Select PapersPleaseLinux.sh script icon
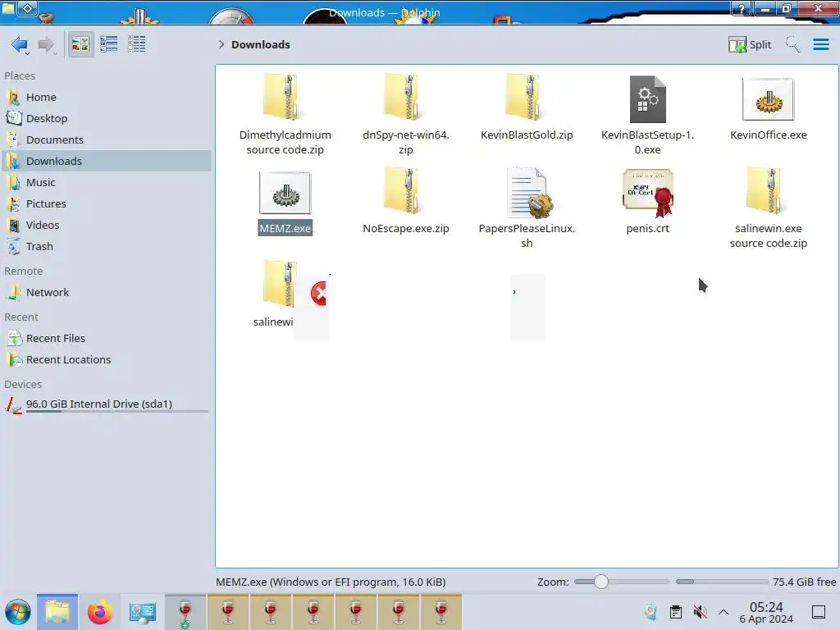The image size is (840, 630). [530, 192]
